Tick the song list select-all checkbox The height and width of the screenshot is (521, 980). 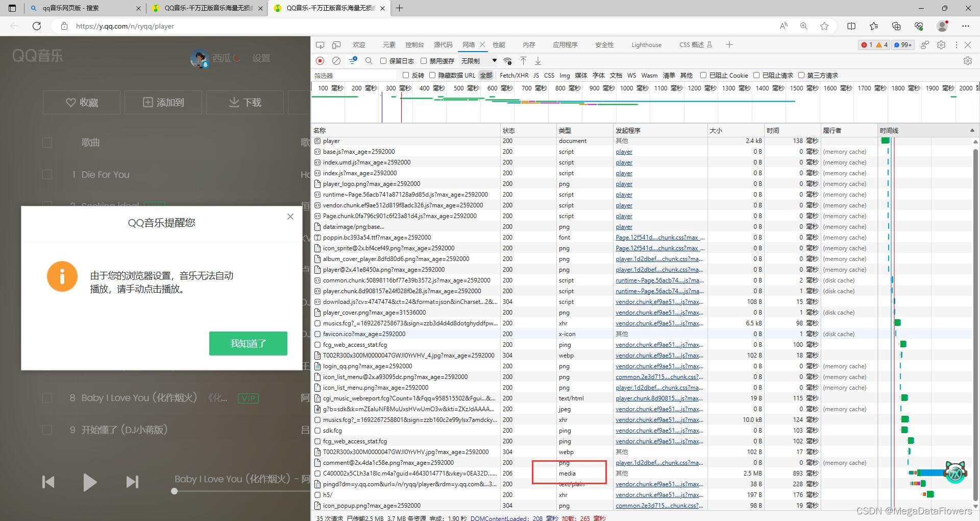47,143
